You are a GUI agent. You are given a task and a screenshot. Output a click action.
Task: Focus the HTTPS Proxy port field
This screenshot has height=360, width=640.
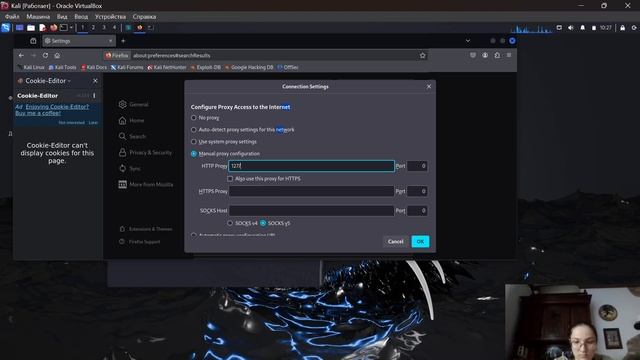[x=417, y=191]
